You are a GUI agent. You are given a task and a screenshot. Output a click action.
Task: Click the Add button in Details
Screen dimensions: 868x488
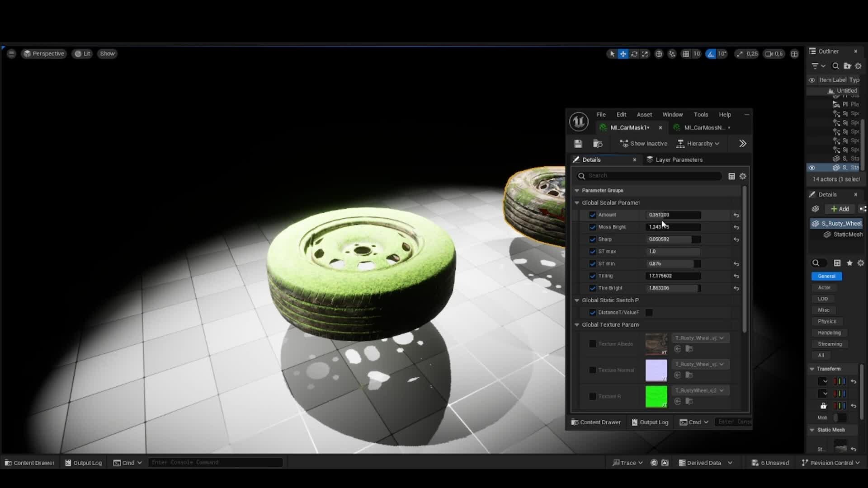tap(839, 208)
